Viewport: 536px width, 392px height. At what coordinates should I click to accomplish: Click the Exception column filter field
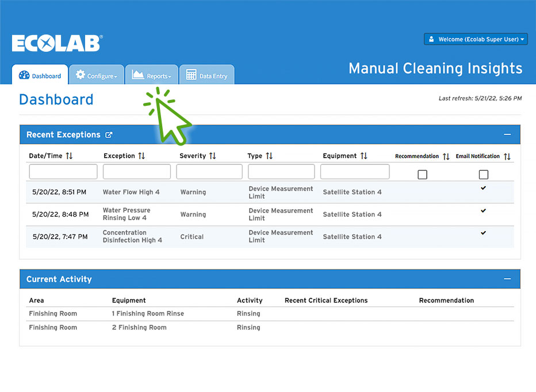tap(136, 171)
